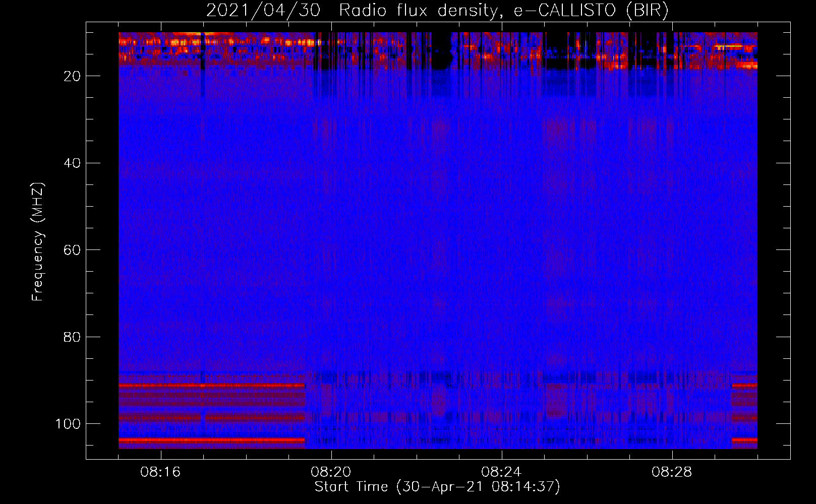The height and width of the screenshot is (504, 816).
Task: Click the 08:24 time tick label
Action: click(501, 472)
